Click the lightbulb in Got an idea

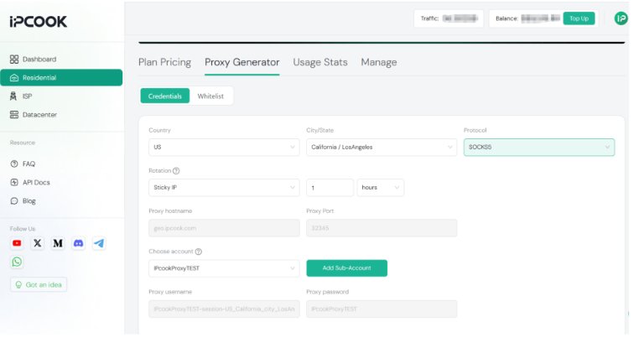[x=18, y=285]
